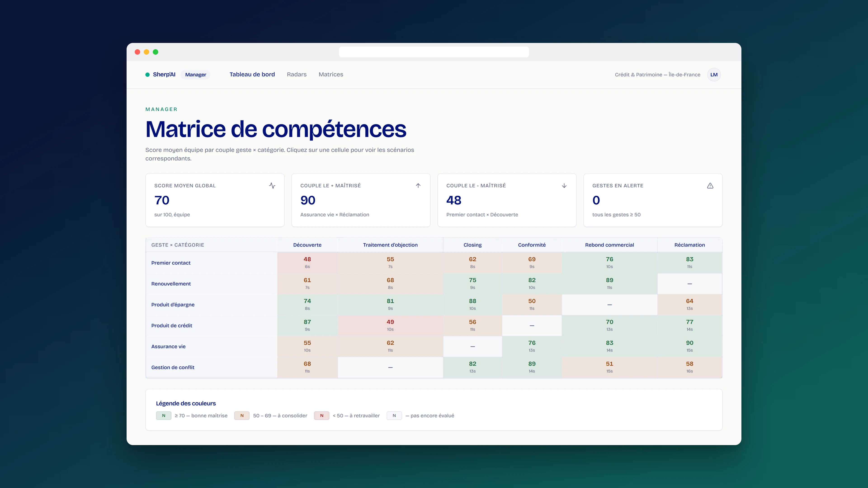This screenshot has width=868, height=488.
Task: Click the Réclamation column header
Action: click(689, 245)
